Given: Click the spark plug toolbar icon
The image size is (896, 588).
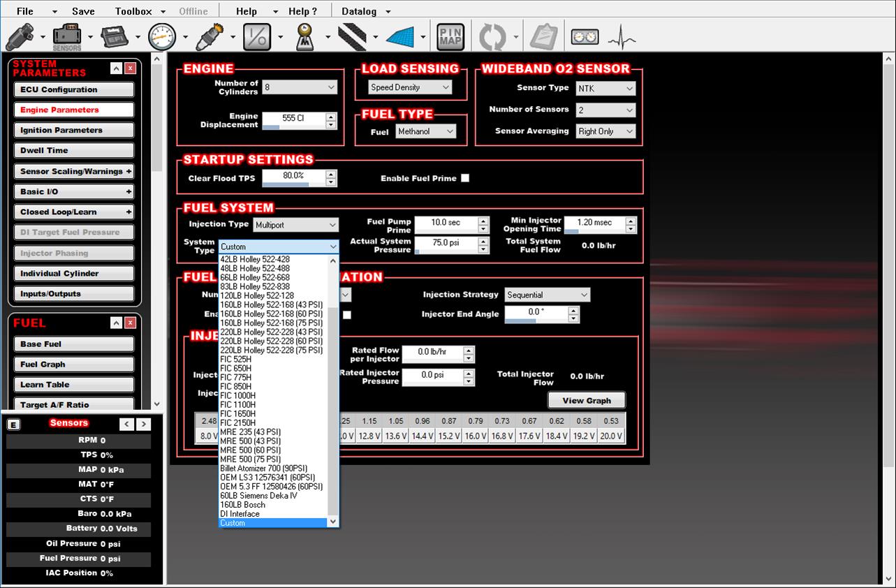Looking at the screenshot, I should pos(209,36).
